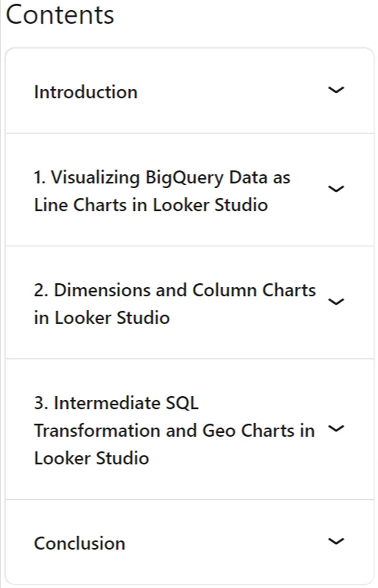This screenshot has width=378, height=588.
Task: Click 'Transformation and Geo Charts in' text
Action: pyautogui.click(x=174, y=430)
